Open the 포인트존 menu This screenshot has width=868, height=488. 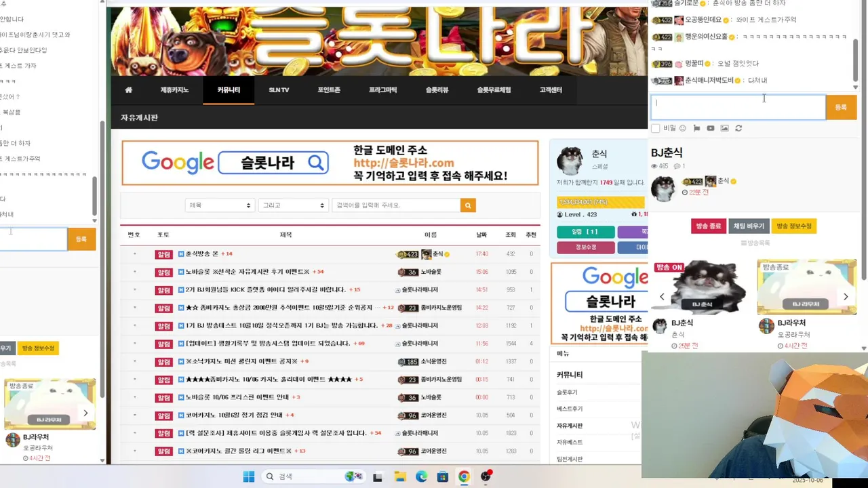pos(329,89)
